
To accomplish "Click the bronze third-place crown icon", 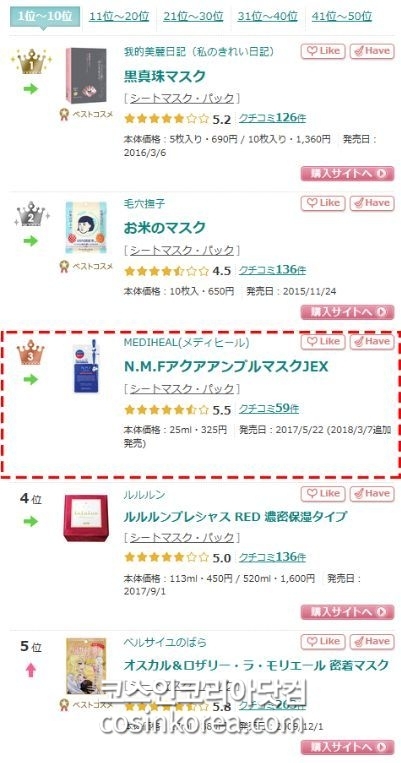I will (x=31, y=352).
